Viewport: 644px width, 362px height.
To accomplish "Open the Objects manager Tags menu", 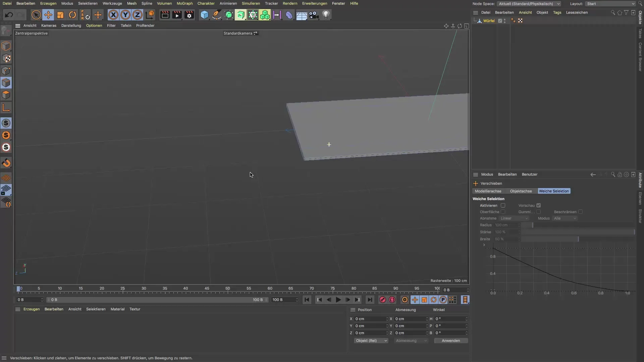I will point(557,12).
